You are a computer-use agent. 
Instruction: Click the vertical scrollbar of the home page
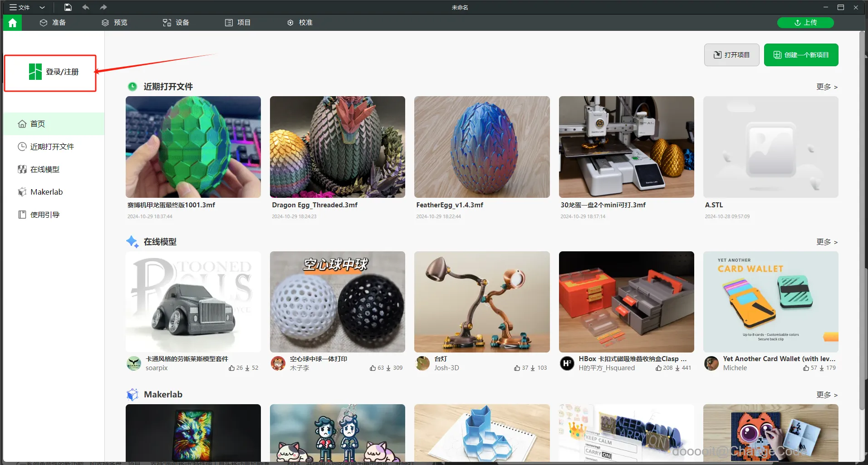pos(862,221)
